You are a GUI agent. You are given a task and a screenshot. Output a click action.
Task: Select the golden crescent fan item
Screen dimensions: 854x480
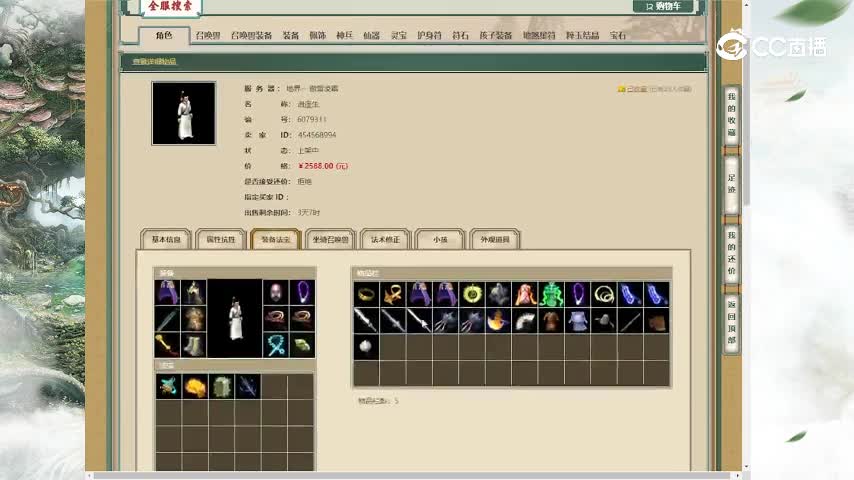[498, 321]
